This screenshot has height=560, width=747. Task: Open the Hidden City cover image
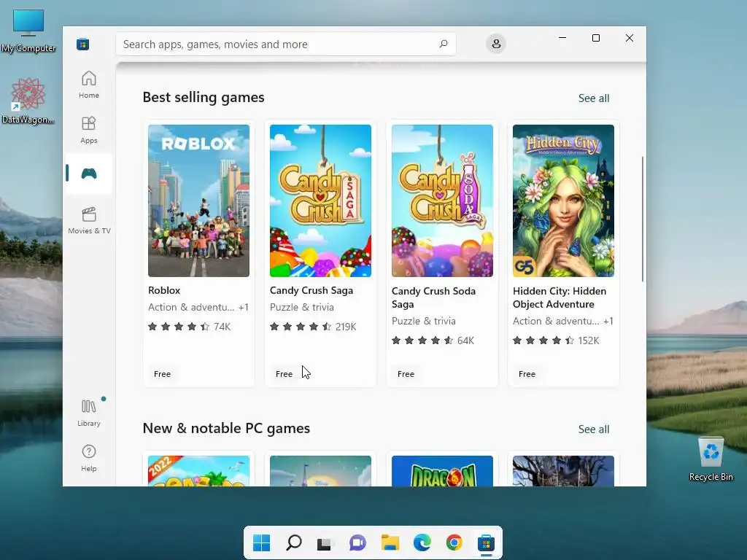point(564,201)
